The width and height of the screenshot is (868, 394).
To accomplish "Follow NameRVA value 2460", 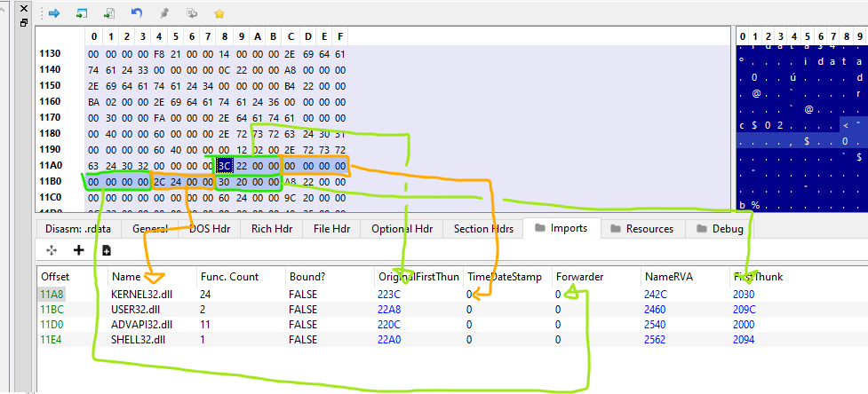I will (x=655, y=310).
